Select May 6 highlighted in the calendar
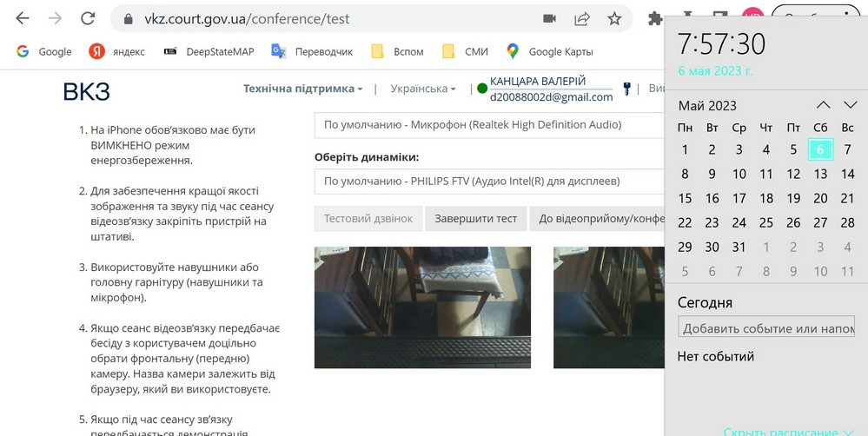 [x=820, y=149]
